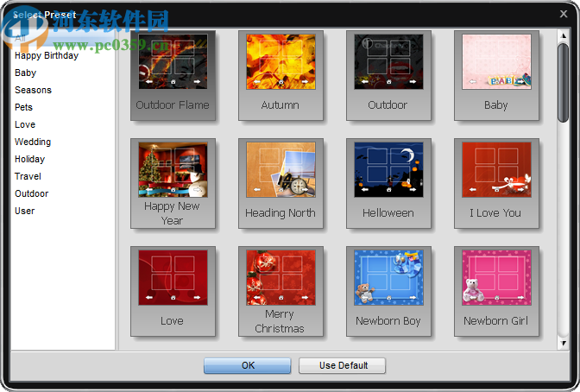Click the scrollbar up arrow
580x392 pixels.
563,36
